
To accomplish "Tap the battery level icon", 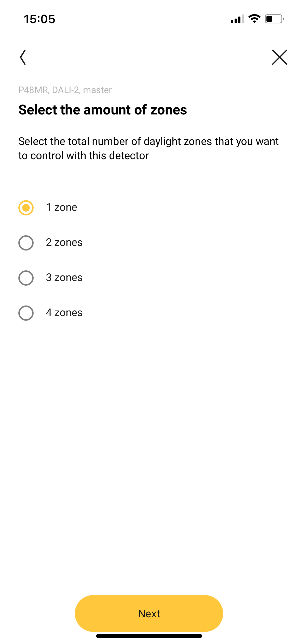I will [x=274, y=19].
